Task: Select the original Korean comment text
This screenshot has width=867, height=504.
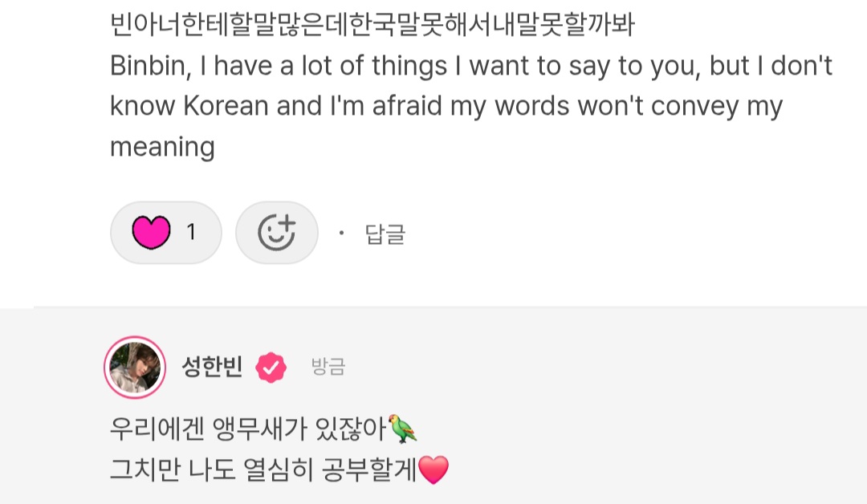Action: tap(372, 26)
